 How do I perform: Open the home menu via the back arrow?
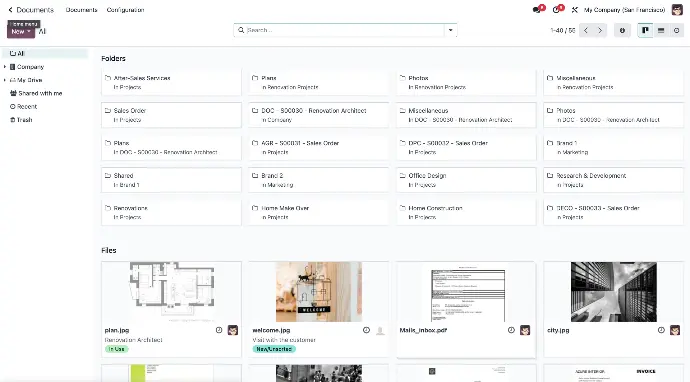pyautogui.click(x=11, y=10)
